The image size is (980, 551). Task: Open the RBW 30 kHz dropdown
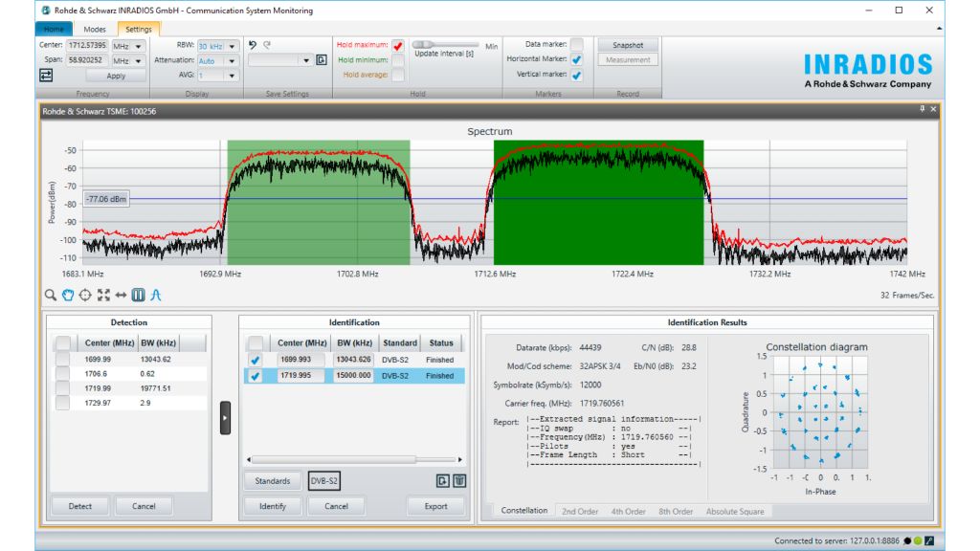tap(232, 46)
